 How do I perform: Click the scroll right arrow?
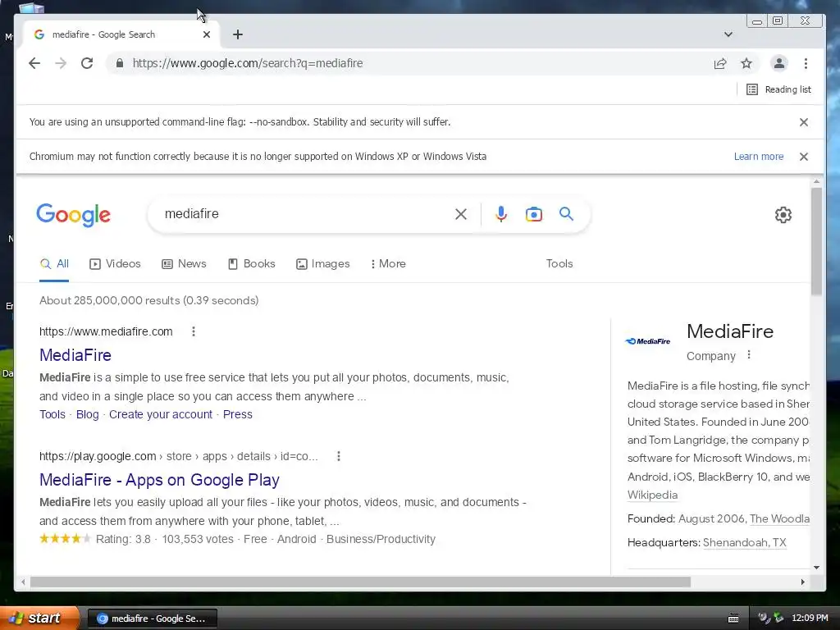coord(802,582)
